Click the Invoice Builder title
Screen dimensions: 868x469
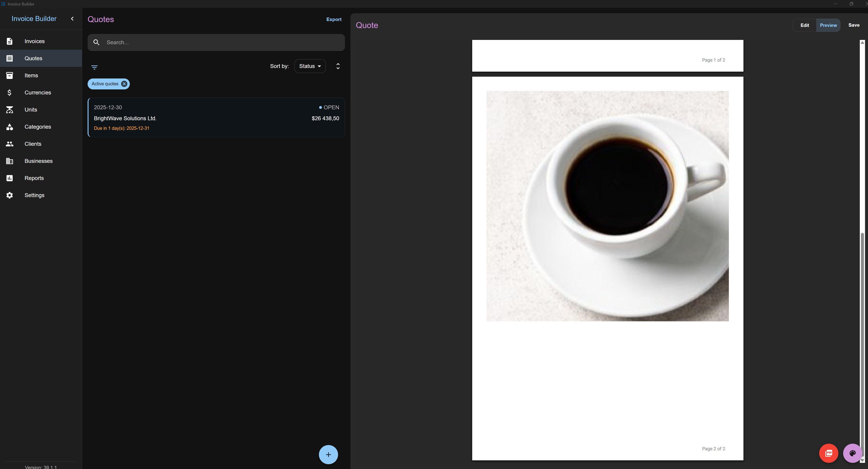pyautogui.click(x=34, y=19)
